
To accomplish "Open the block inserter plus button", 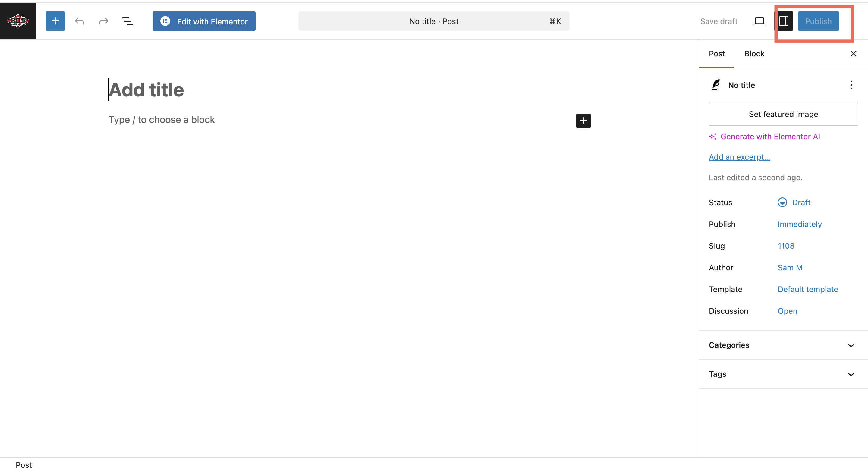I will pyautogui.click(x=55, y=21).
